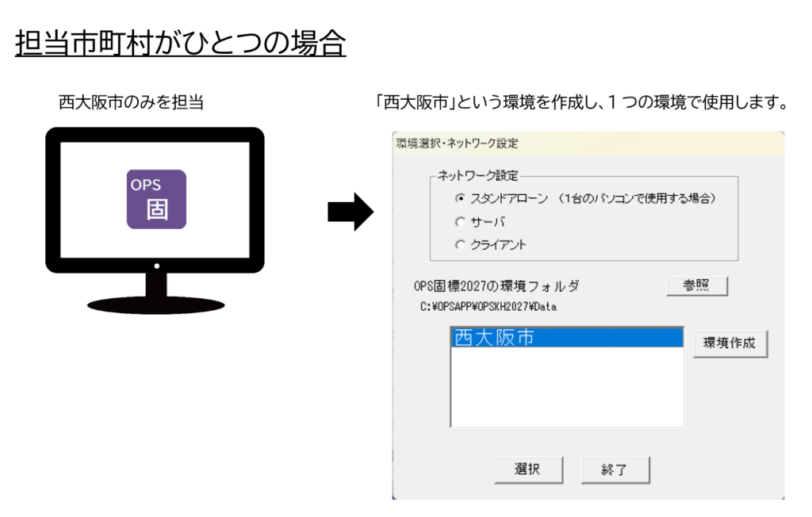
Task: Choose the サーバ network option
Action: [x=461, y=222]
